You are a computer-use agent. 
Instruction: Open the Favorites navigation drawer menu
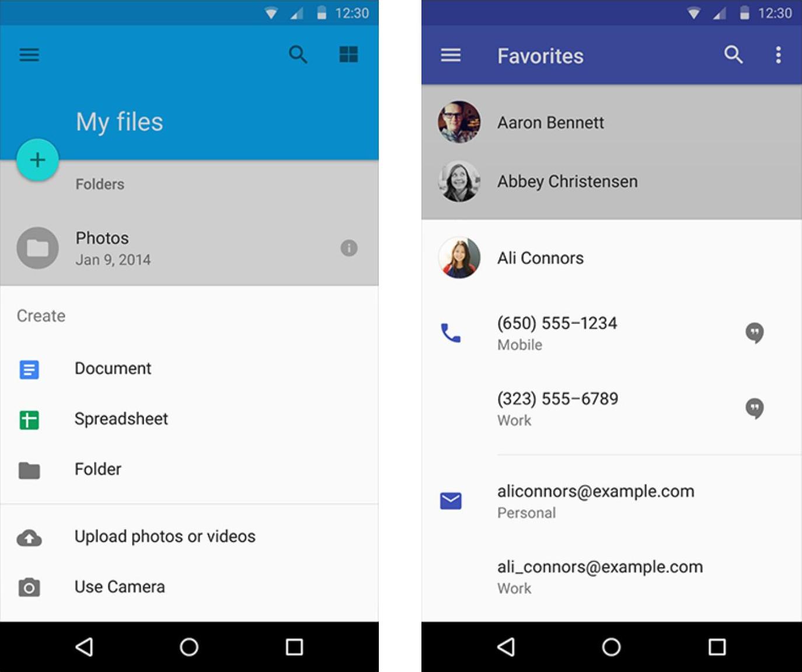(x=451, y=55)
